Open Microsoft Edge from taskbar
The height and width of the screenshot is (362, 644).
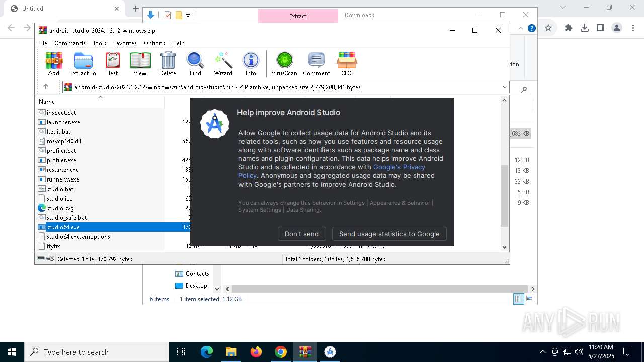click(207, 352)
